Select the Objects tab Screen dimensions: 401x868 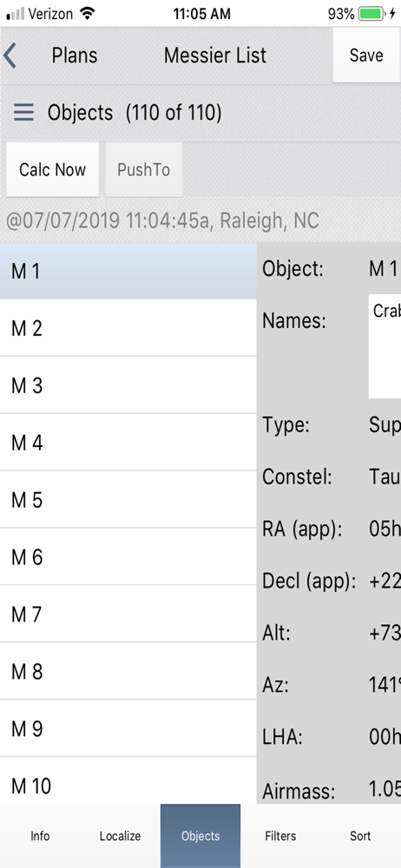(x=200, y=836)
